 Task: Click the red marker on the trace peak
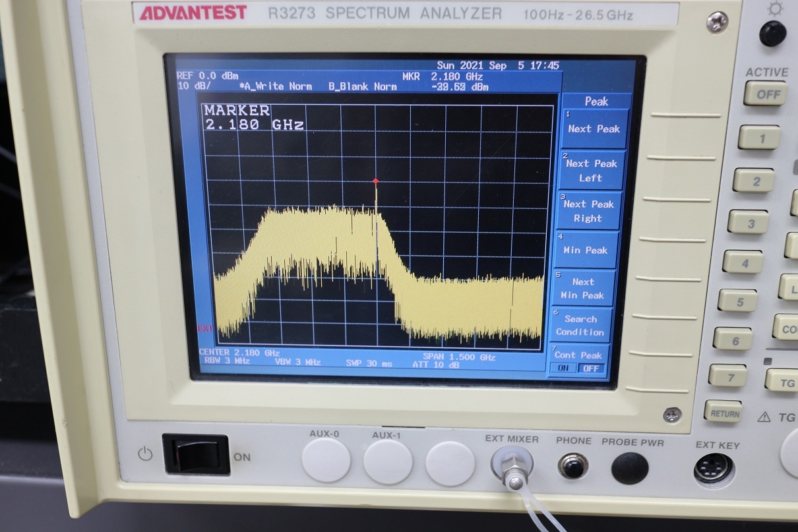376,181
